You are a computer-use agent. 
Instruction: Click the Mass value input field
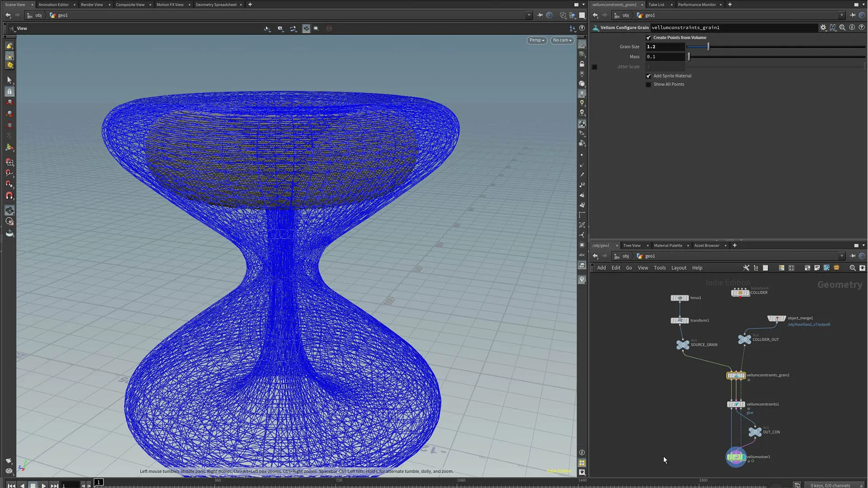pyautogui.click(x=665, y=57)
